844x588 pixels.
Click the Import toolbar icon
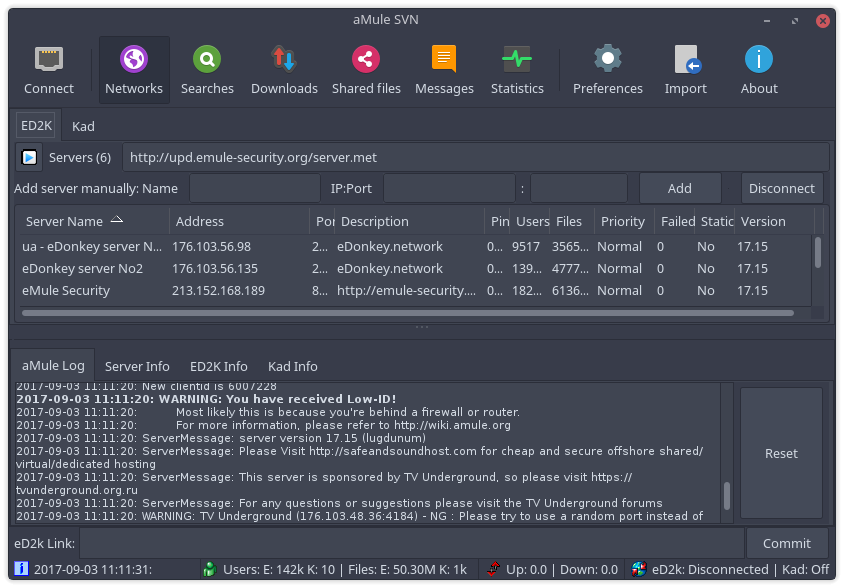pos(686,59)
